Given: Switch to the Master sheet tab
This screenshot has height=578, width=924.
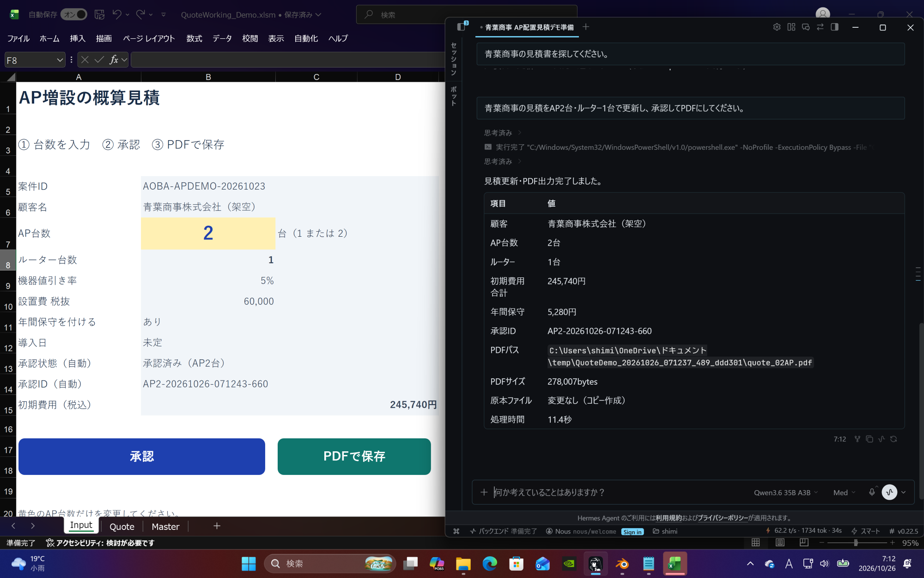Looking at the screenshot, I should (x=165, y=527).
